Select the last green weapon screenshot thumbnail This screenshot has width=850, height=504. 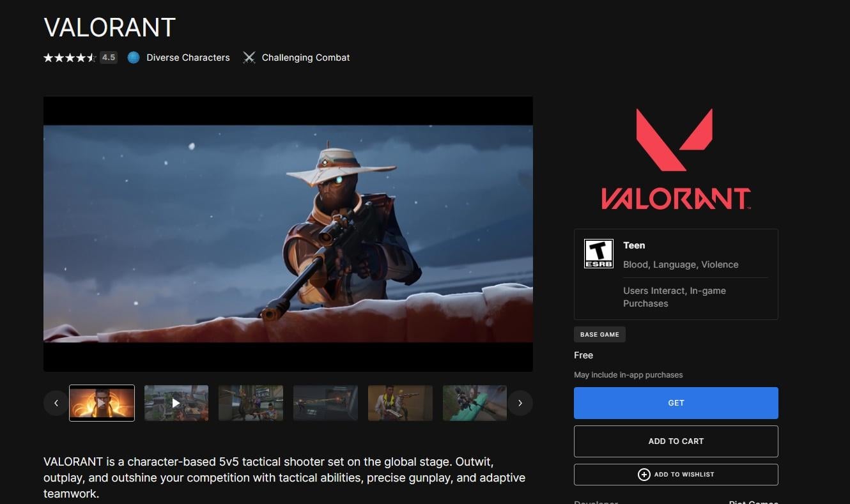click(x=474, y=402)
